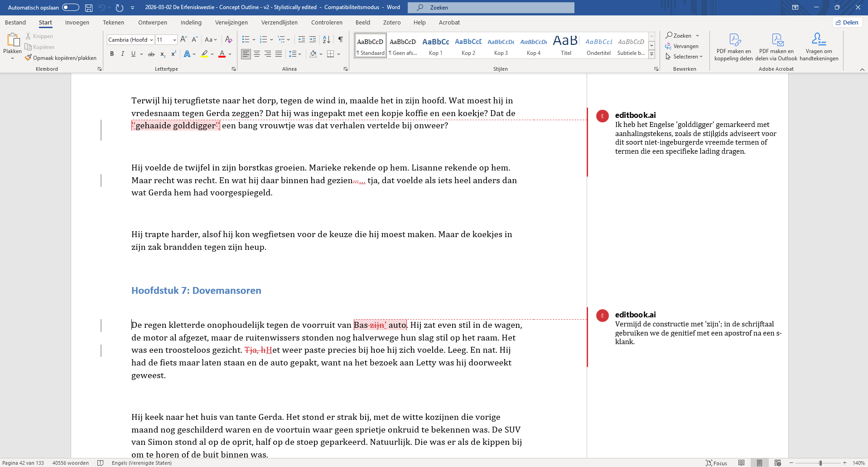This screenshot has height=467, width=868.
Task: Open Ribbon display options in title bar
Action: (795, 8)
